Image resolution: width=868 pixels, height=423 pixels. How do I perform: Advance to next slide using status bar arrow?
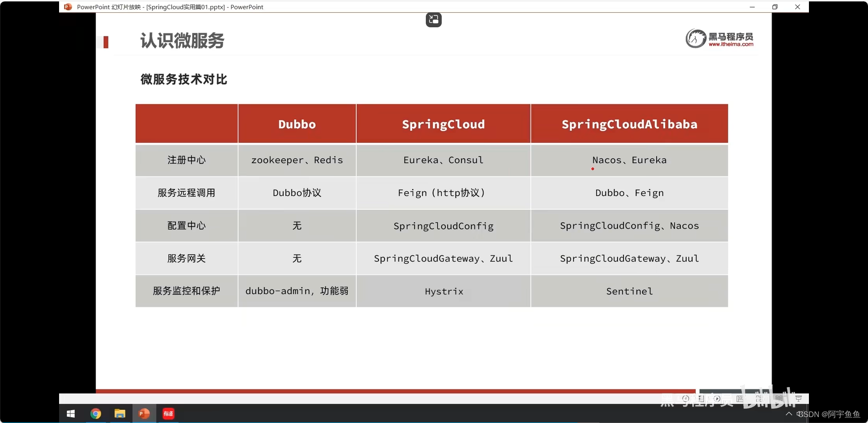click(x=717, y=398)
